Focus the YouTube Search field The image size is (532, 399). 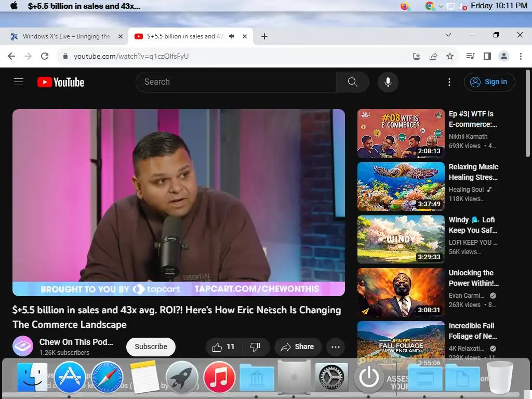click(x=236, y=82)
